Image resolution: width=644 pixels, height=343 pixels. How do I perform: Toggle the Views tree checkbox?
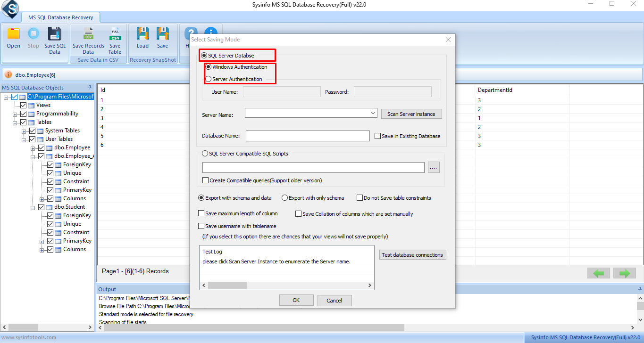tap(24, 106)
